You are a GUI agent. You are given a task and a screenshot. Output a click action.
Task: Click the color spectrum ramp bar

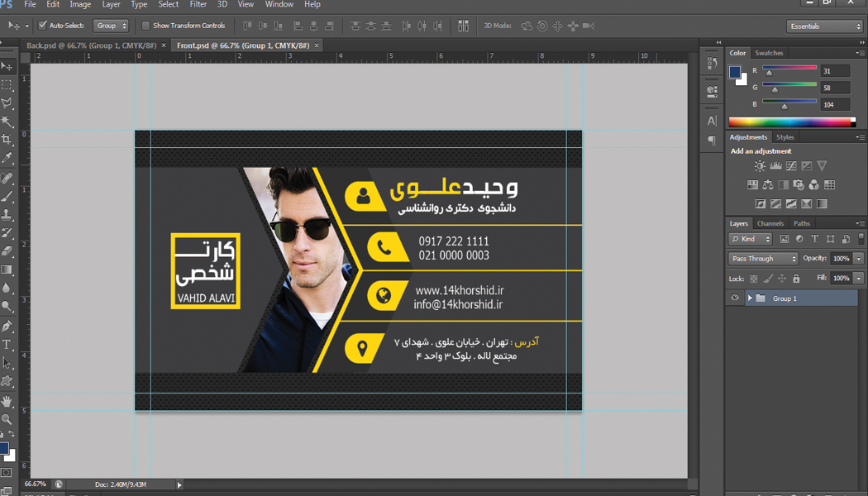(x=790, y=122)
